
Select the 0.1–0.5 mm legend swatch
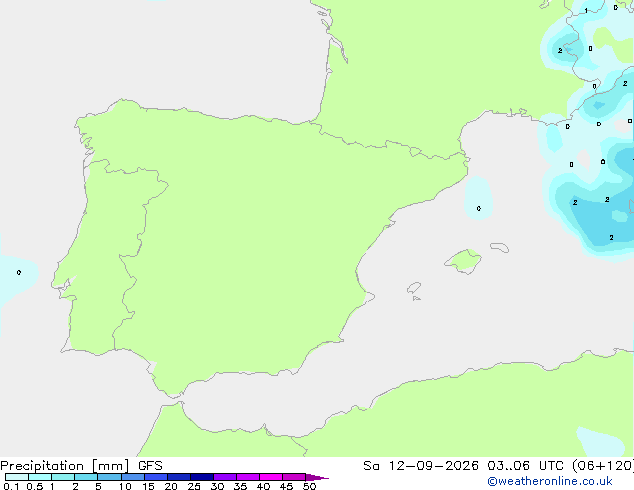(17, 477)
